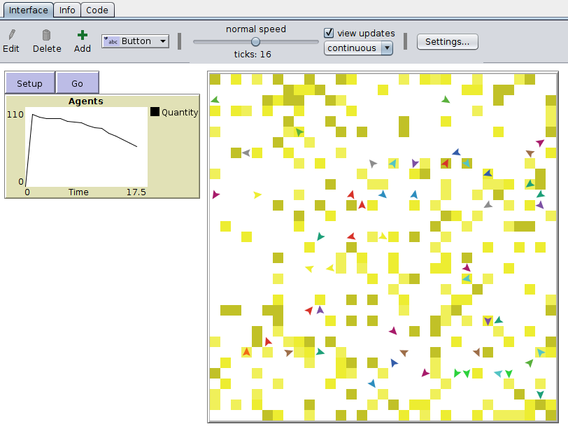Click the Edit pencil icon
568x431 pixels.
click(x=12, y=35)
